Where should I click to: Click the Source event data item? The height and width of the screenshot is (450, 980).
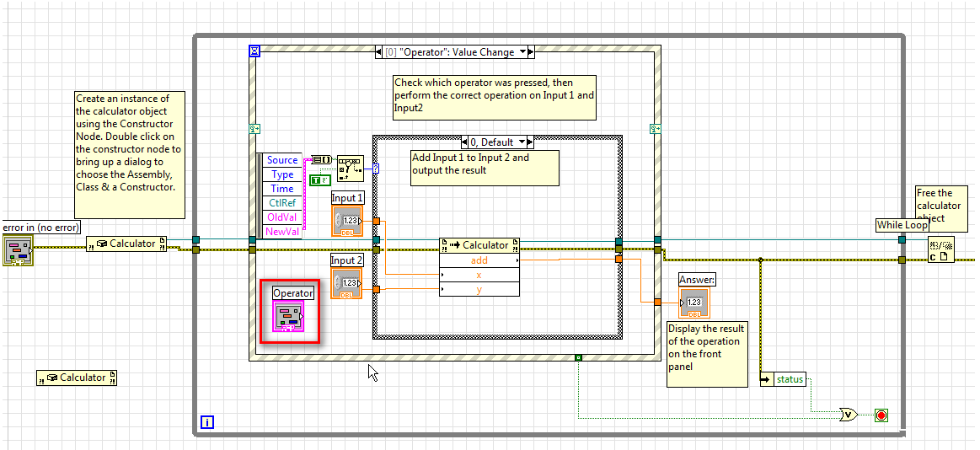point(281,160)
